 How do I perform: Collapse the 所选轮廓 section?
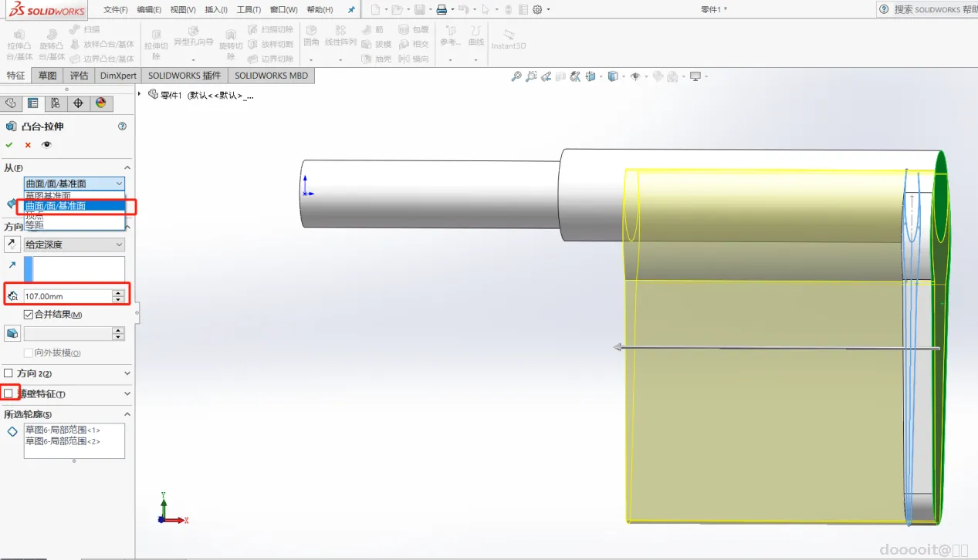point(127,415)
